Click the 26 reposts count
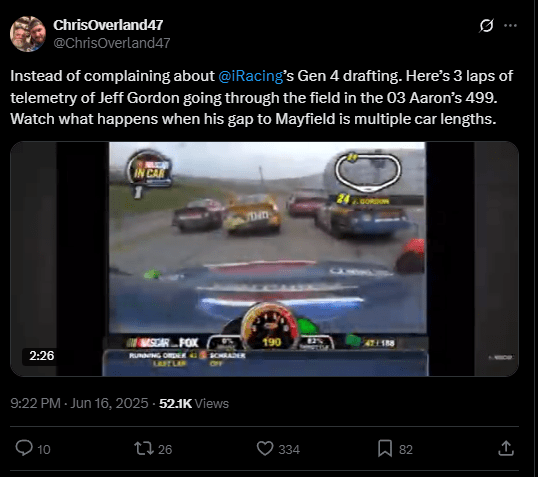This screenshot has width=538, height=477. coord(165,450)
